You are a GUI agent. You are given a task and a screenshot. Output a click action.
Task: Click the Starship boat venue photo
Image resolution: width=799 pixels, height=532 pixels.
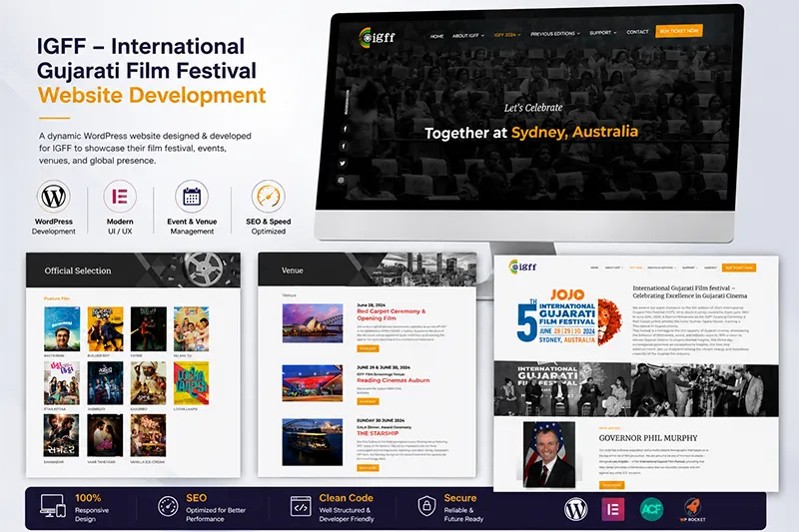pyautogui.click(x=313, y=442)
